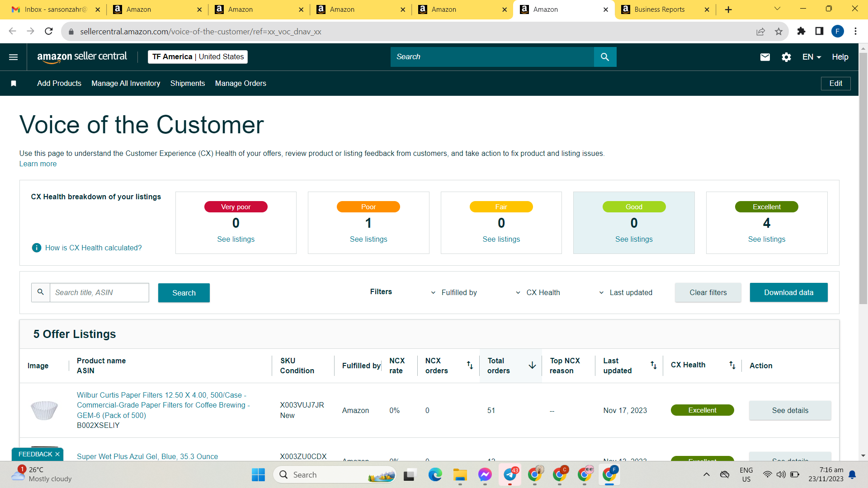This screenshot has width=868, height=488.
Task: Open File Explorer from the taskbar
Action: point(460,475)
